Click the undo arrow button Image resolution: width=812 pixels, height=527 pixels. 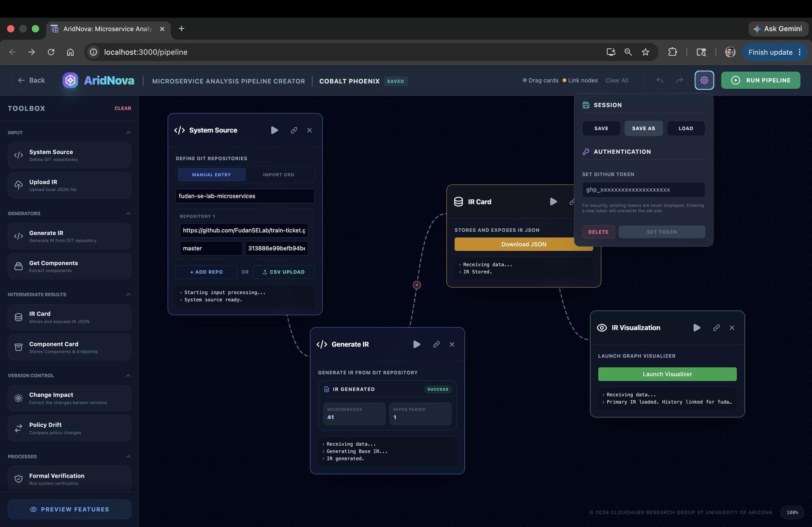(660, 80)
